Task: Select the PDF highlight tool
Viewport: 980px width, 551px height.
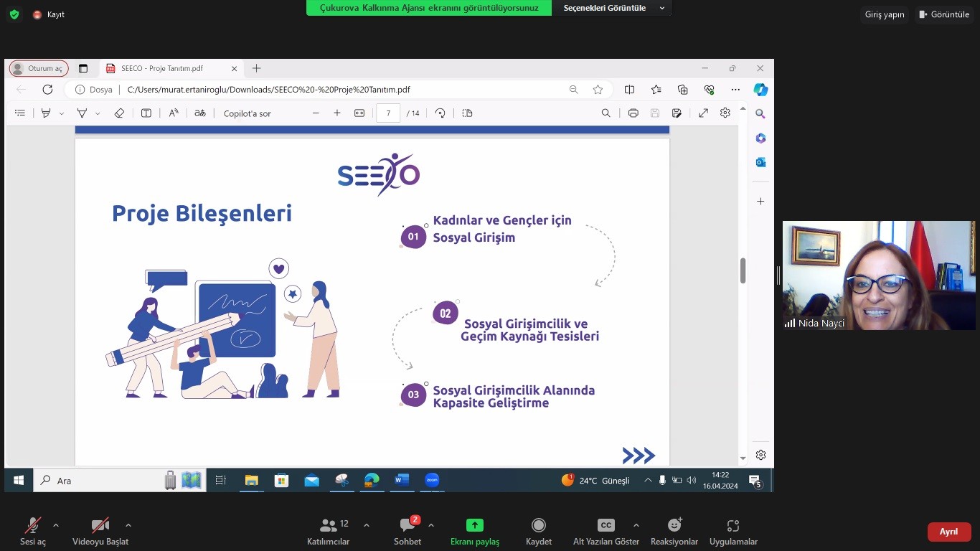Action: coord(46,113)
